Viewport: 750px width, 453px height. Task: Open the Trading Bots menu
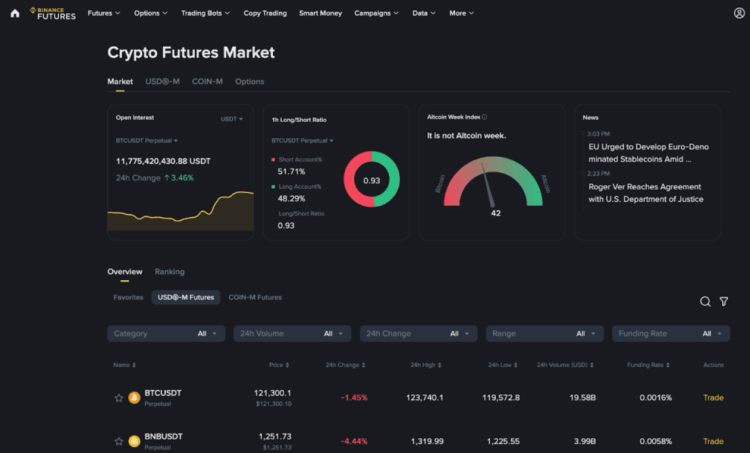[x=205, y=13]
